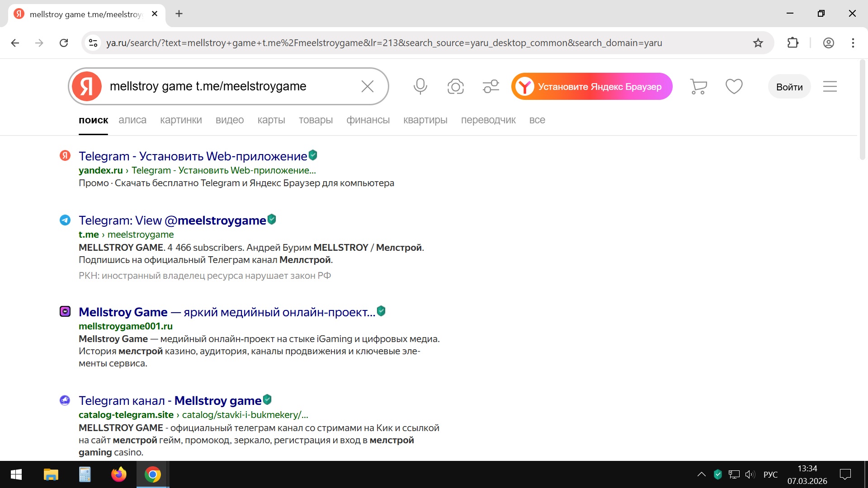868x488 pixels.
Task: Open search settings sliders icon
Action: coord(491,86)
